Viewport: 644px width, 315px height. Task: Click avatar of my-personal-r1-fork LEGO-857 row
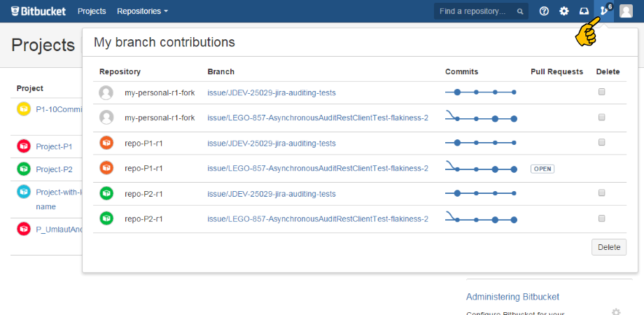[x=106, y=118]
